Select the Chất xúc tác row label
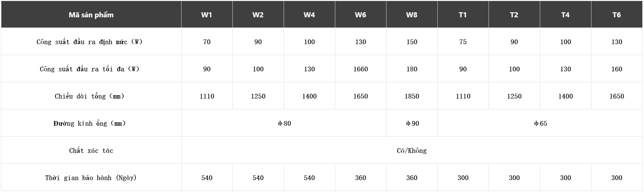Image resolution: width=644 pixels, height=193 pixels. pos(91,151)
